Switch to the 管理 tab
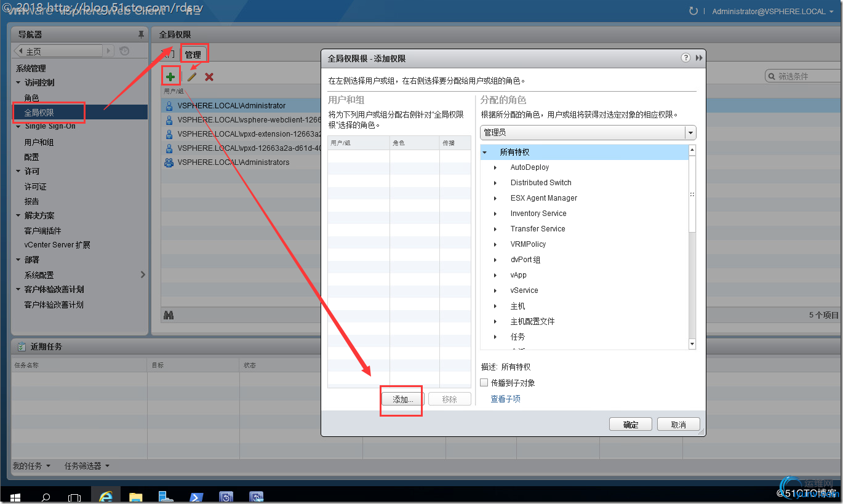Image resolution: width=843 pixels, height=504 pixels. click(193, 55)
